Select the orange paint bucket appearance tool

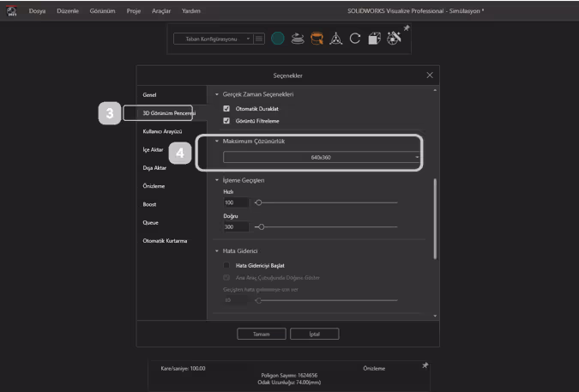(x=317, y=39)
